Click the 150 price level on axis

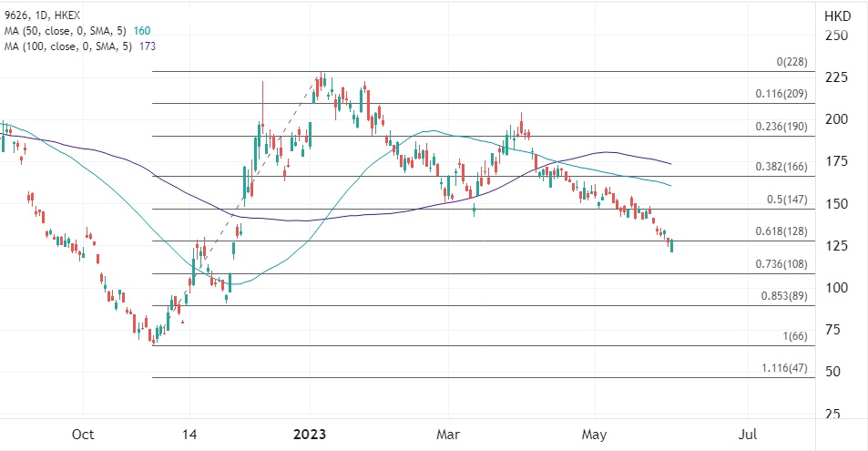point(836,204)
